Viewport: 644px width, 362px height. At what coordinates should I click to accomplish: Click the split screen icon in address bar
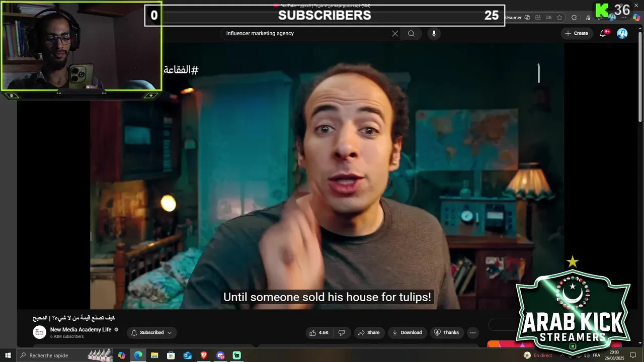coord(538,18)
